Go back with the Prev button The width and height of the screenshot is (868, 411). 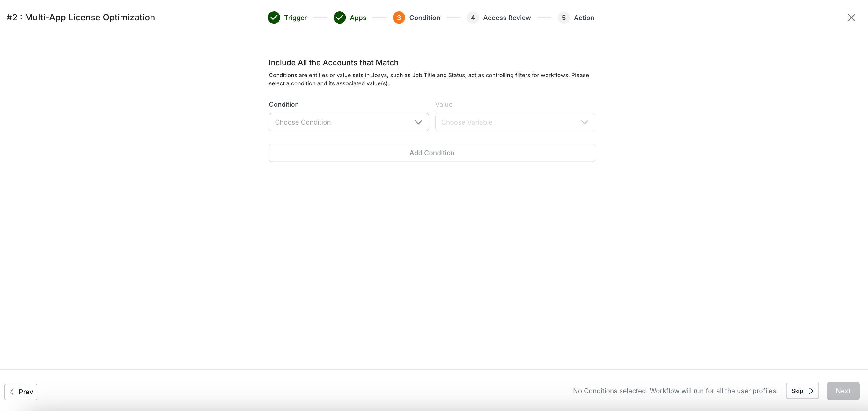[21, 392]
